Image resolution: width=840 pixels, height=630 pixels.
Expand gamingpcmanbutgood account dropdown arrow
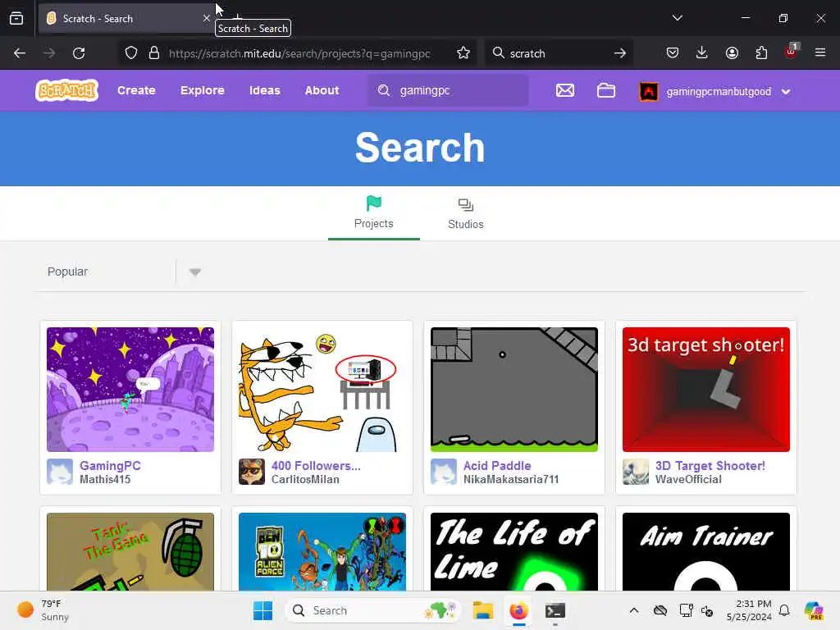(786, 92)
